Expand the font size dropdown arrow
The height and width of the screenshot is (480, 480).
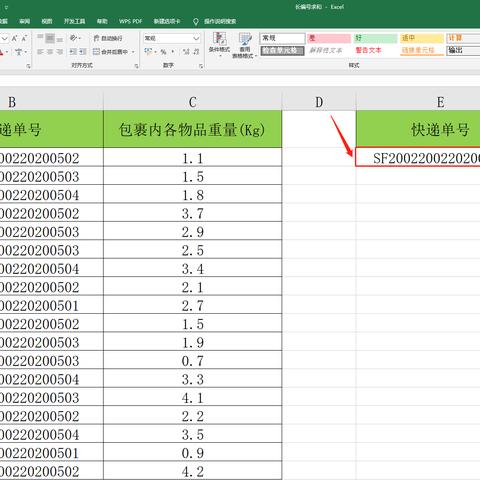[x=4, y=38]
